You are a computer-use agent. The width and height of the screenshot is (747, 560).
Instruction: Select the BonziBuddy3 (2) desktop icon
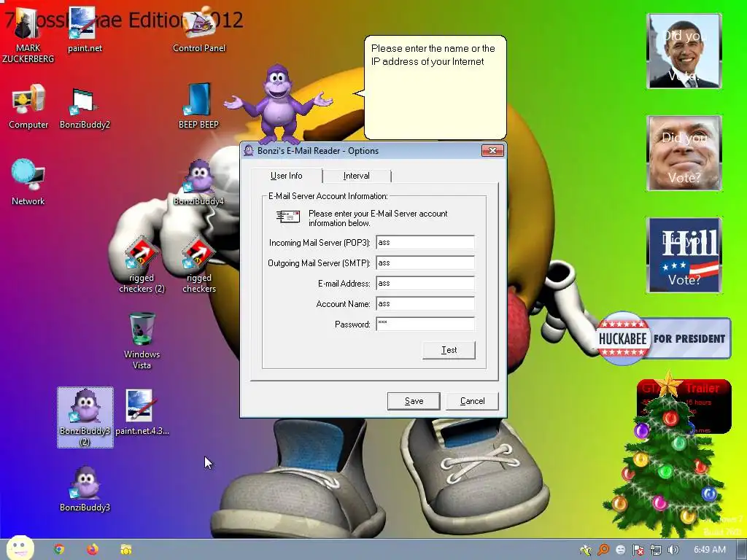(x=85, y=417)
